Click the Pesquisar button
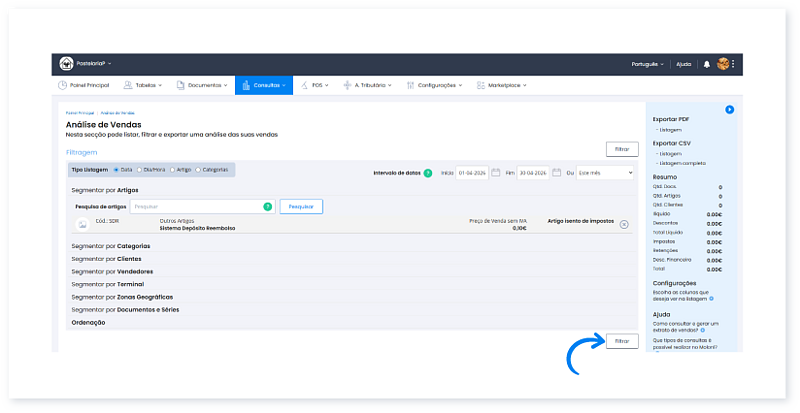800x413 pixels. 301,206
